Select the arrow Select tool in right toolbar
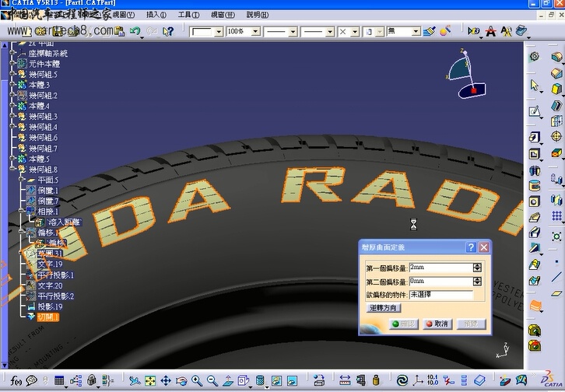Viewport: 565px width, 392px height. [x=535, y=86]
